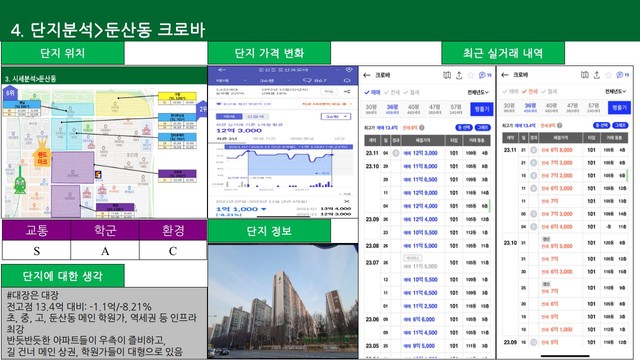The image size is (640, 360).
Task: Select grey toggle button in price chart
Action: pyautogui.click(x=256, y=117)
